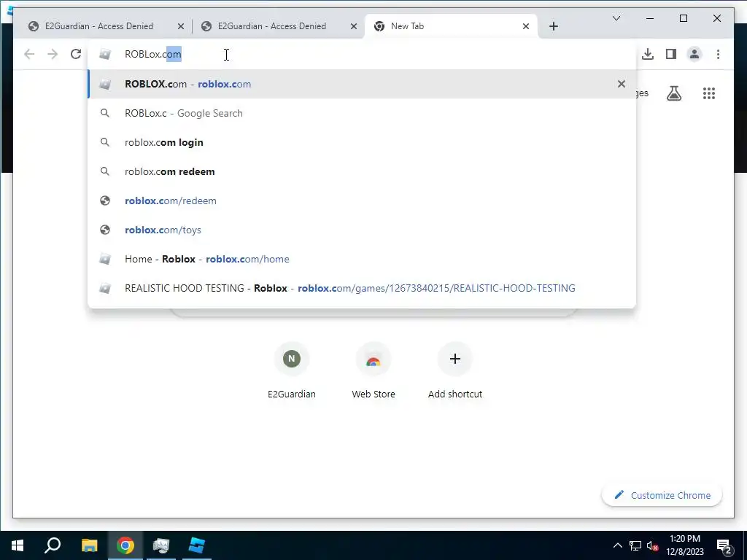Open the monitor app taskbar icon

coord(161,545)
